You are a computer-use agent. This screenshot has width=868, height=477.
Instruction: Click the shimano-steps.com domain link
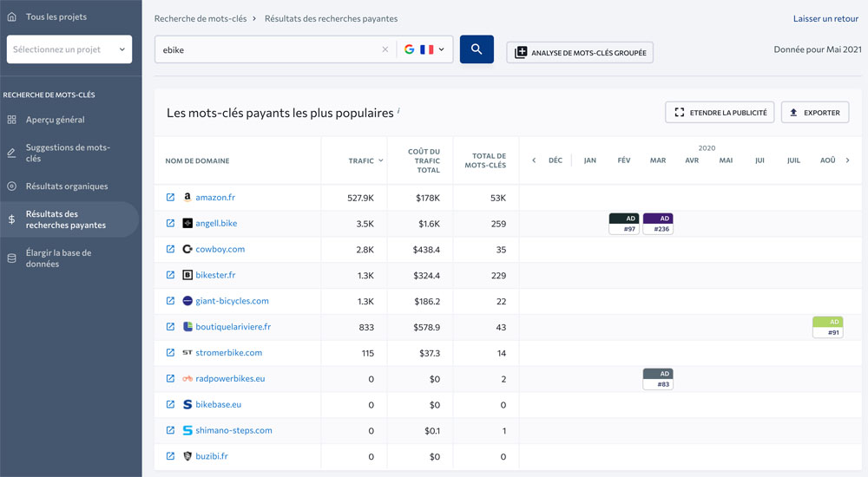pos(233,430)
